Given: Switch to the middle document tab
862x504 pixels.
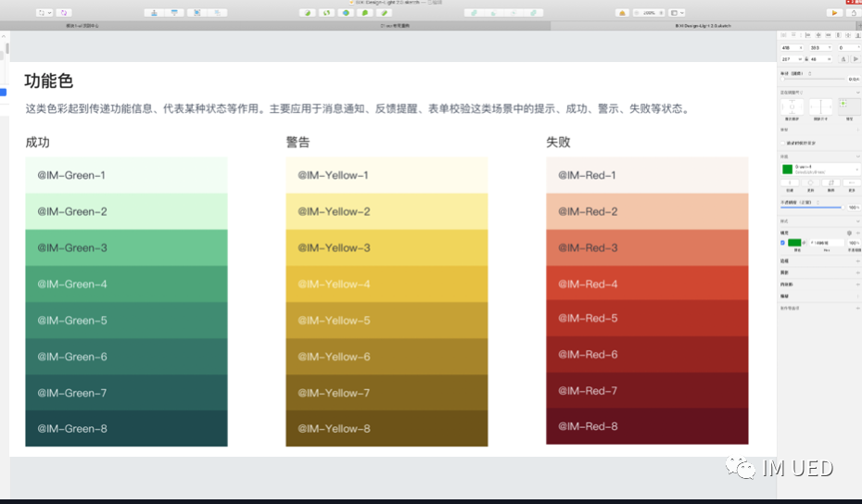Looking at the screenshot, I should coord(396,26).
